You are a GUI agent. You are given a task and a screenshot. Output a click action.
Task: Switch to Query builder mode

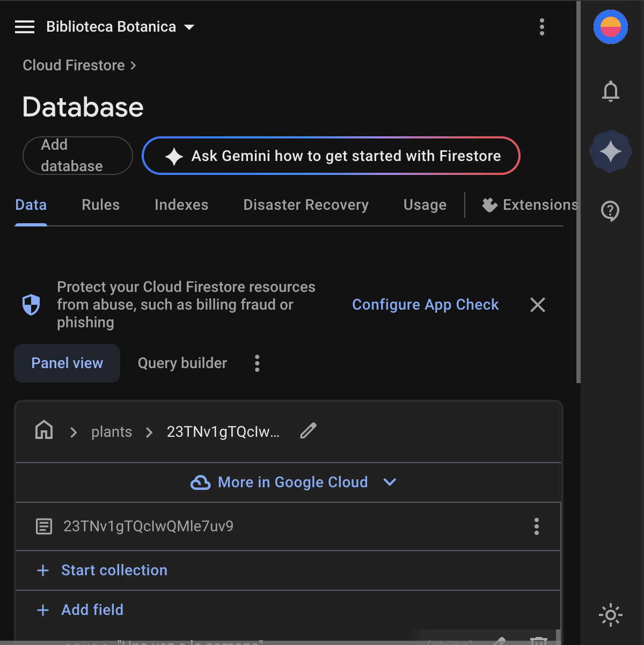[x=182, y=363]
